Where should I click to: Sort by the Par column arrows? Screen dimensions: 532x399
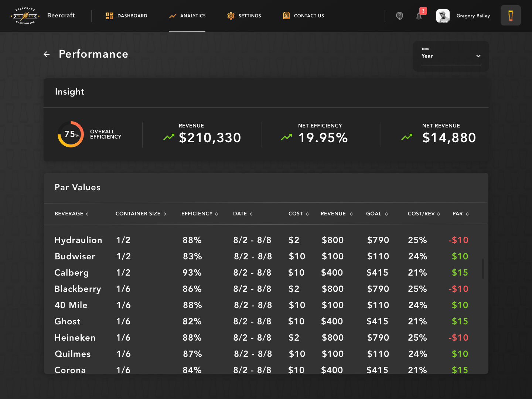point(467,214)
